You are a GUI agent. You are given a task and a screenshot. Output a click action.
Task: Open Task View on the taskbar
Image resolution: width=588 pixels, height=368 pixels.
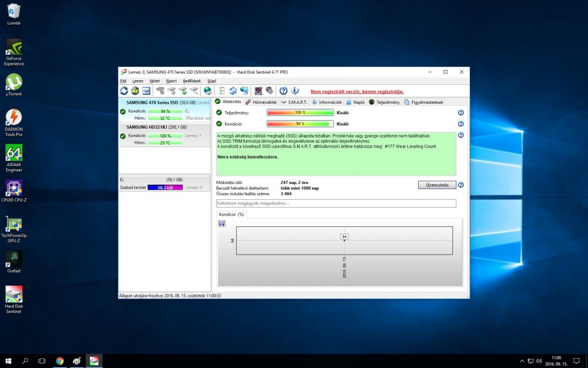pos(42,361)
